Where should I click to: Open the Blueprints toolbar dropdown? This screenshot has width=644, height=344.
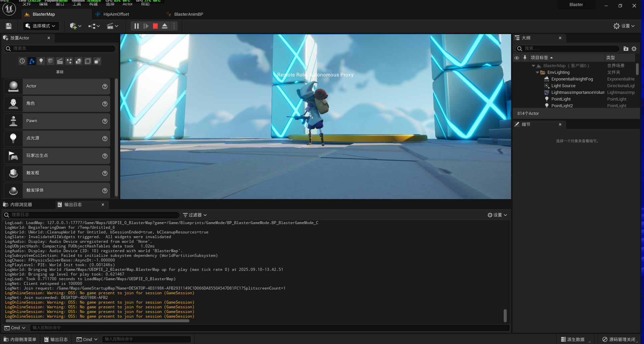point(94,26)
